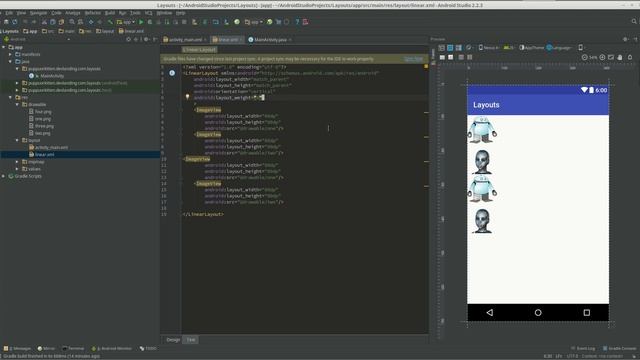Image resolution: width=640 pixels, height=360 pixels.
Task: Switch to activity_main.xml editor tab
Action: coord(185,40)
